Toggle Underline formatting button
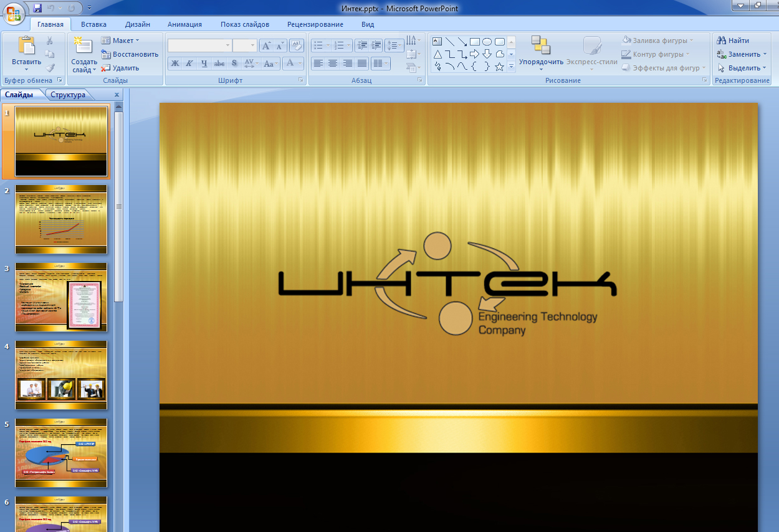 [x=204, y=64]
